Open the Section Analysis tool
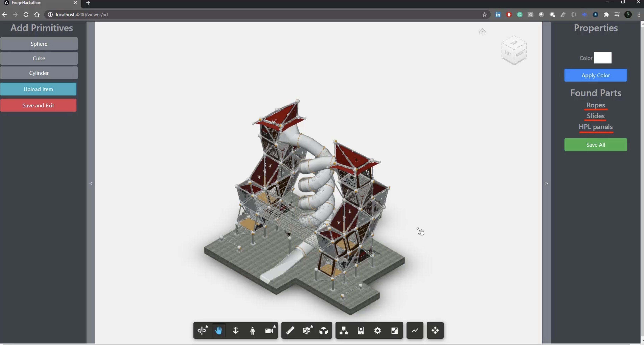The width and height of the screenshot is (644, 345). (x=307, y=330)
